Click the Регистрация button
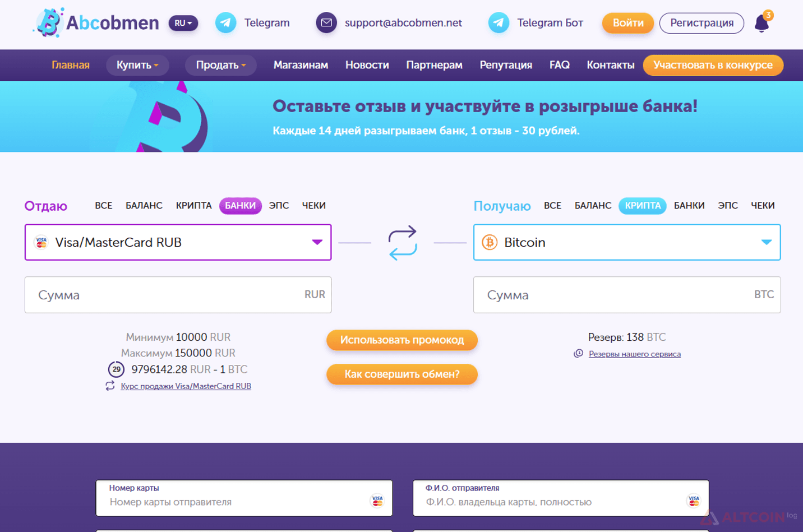 [702, 23]
